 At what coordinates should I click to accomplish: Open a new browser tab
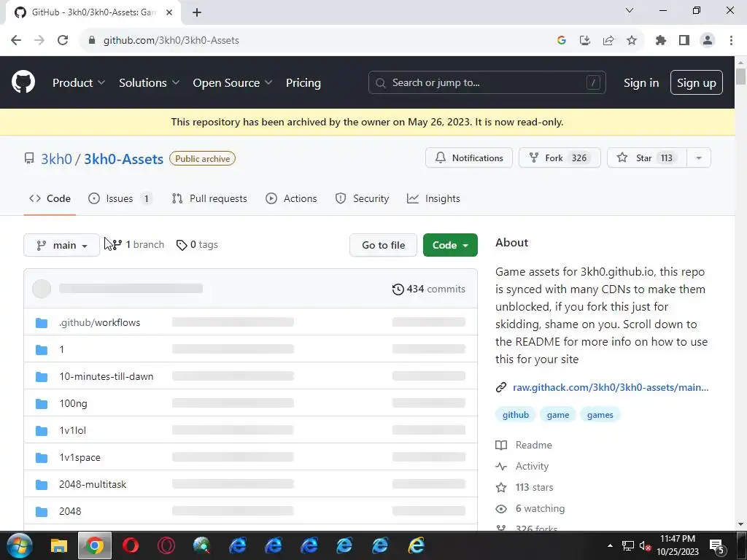(197, 12)
